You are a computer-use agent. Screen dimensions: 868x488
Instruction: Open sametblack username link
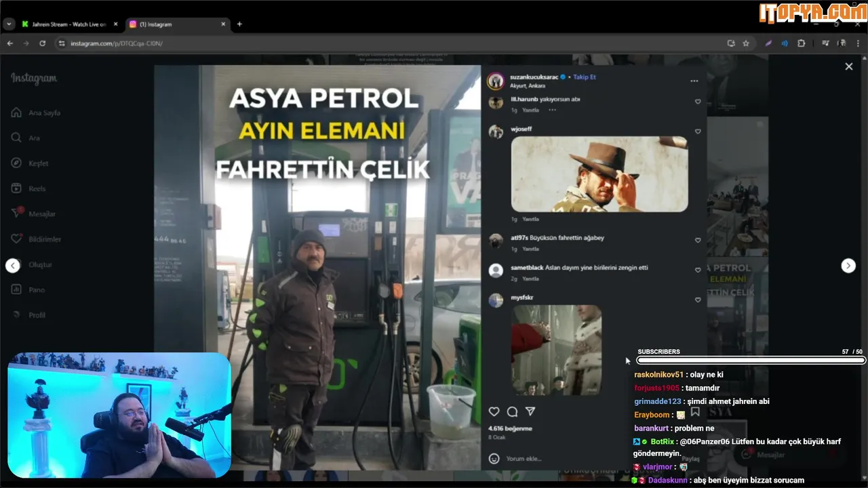527,268
